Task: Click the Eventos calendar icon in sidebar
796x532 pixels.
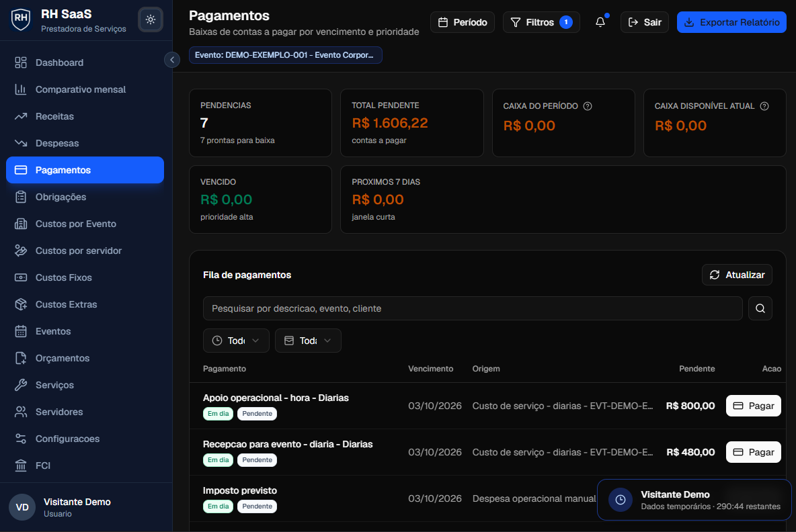Action: click(x=21, y=331)
